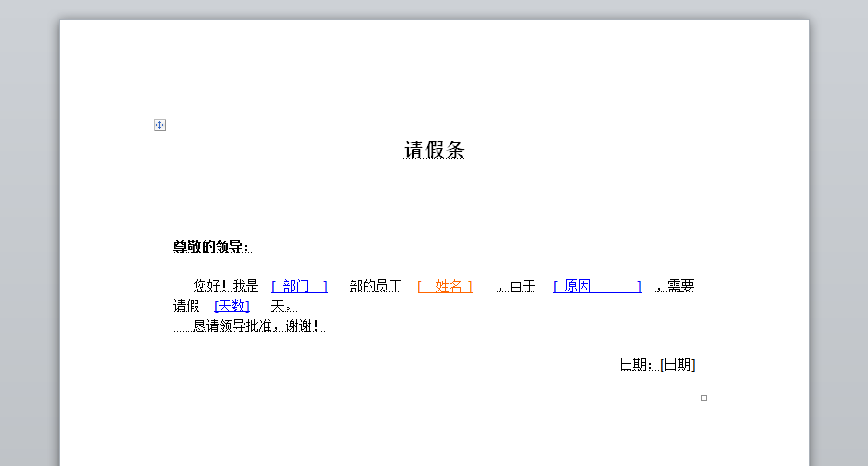The width and height of the screenshot is (868, 466).
Task: Click the 部的员工 text
Action: [x=375, y=287]
